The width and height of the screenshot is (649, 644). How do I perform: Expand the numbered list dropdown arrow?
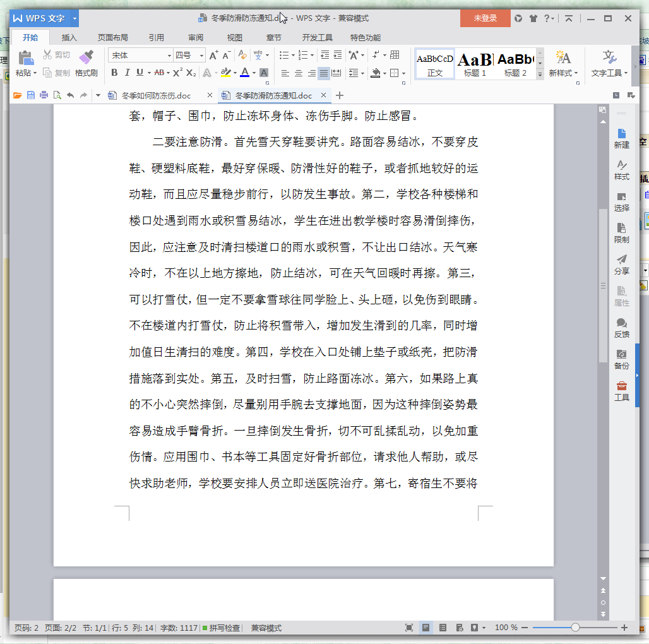click(312, 56)
